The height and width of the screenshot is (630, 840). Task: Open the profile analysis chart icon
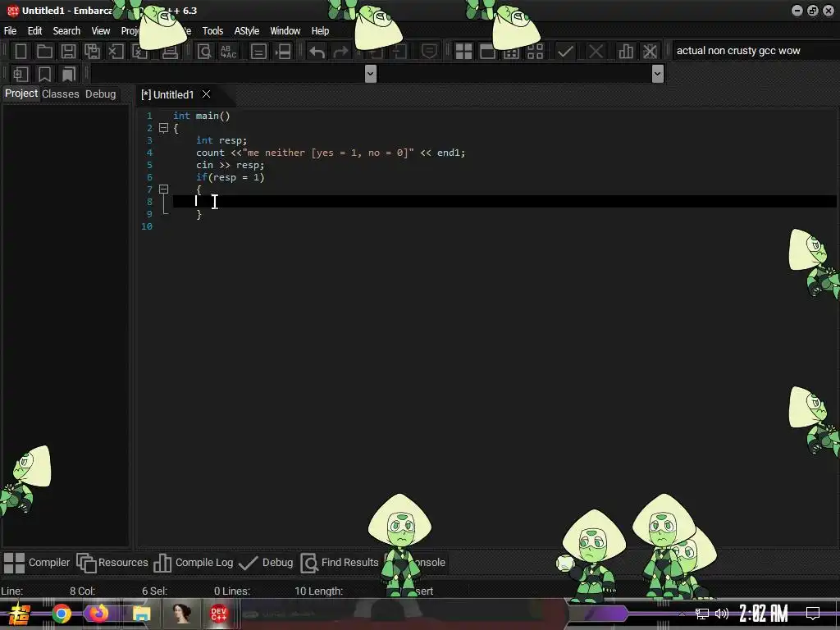tap(626, 52)
